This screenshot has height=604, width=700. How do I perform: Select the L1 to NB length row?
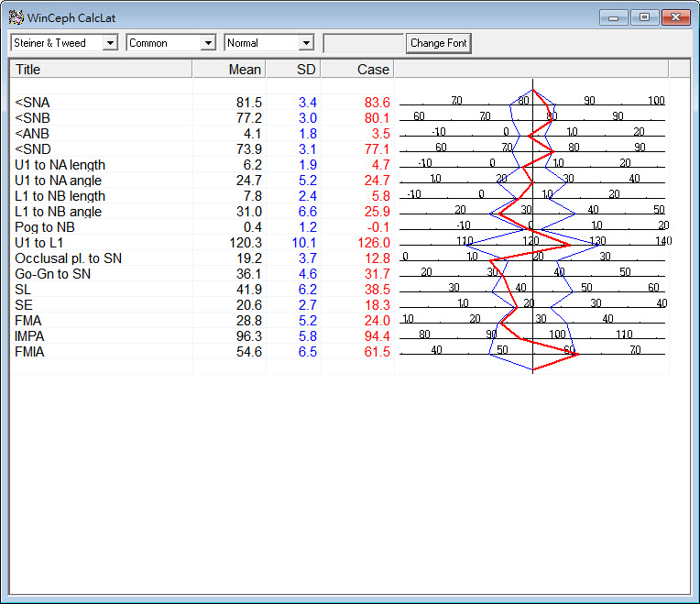pos(60,196)
